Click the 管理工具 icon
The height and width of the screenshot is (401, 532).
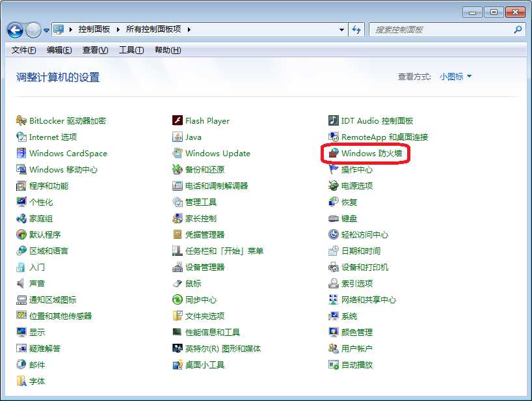point(178,202)
